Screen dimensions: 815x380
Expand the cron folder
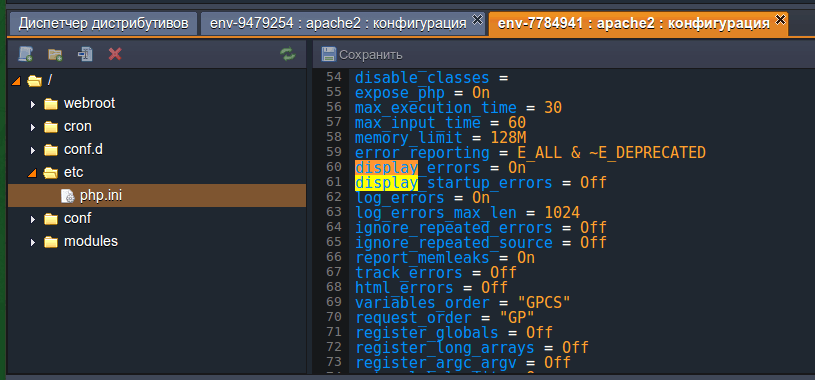point(33,127)
